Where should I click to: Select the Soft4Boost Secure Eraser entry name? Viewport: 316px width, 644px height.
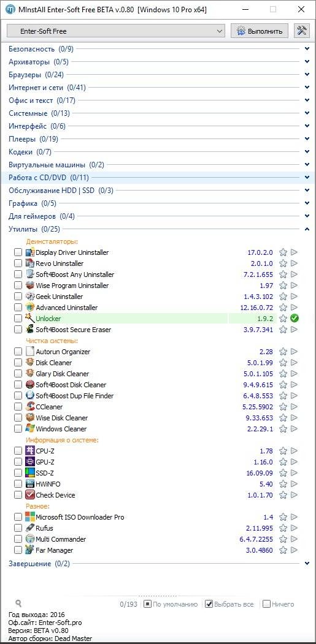click(x=73, y=330)
